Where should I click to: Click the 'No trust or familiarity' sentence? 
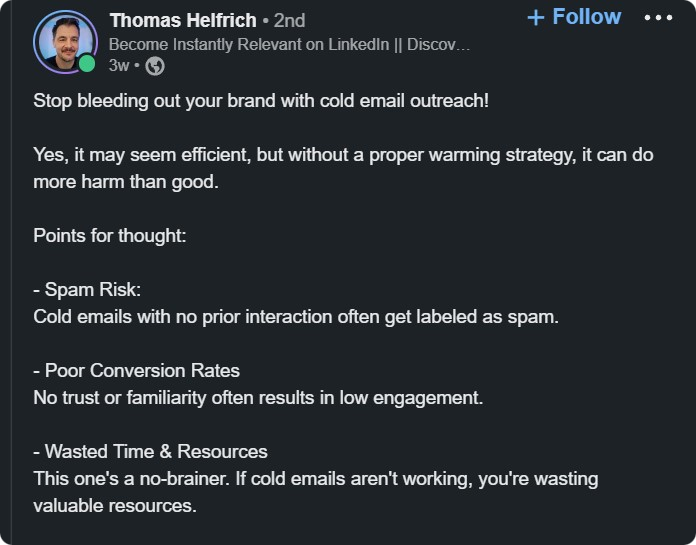click(258, 398)
